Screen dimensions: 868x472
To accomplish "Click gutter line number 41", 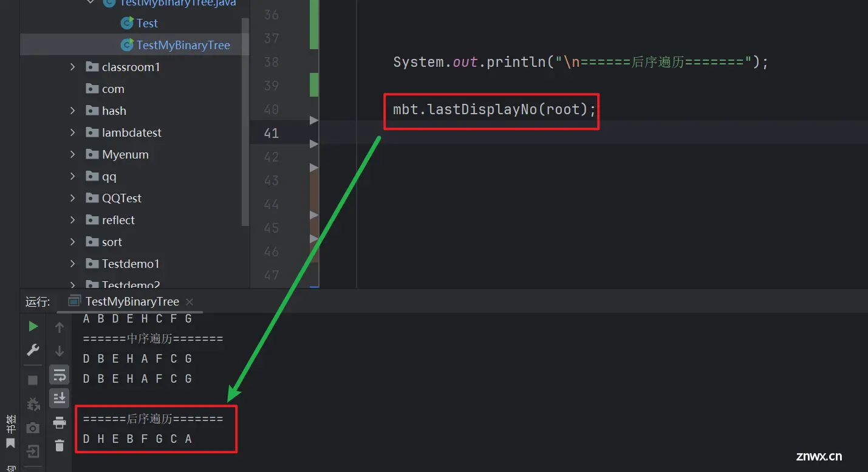I will [x=271, y=133].
